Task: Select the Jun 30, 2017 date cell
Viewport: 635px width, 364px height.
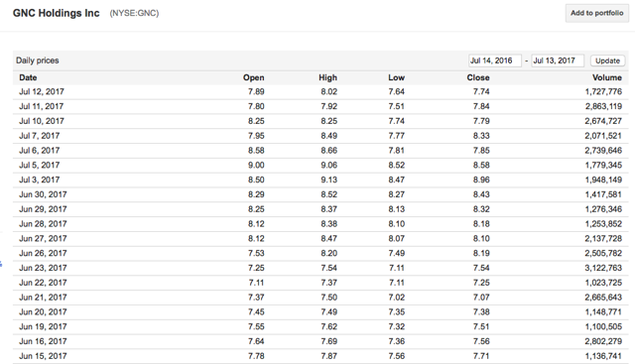Action: pos(43,194)
